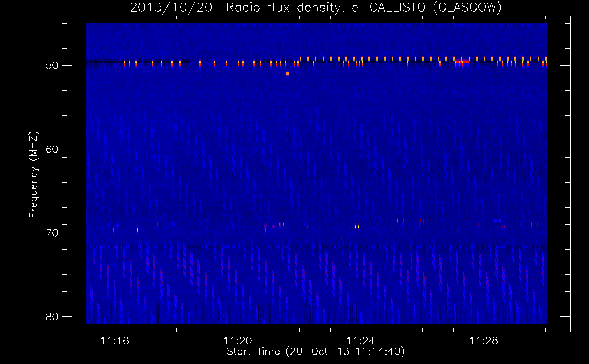Select the 70 MHz frequency tick label

click(52, 233)
